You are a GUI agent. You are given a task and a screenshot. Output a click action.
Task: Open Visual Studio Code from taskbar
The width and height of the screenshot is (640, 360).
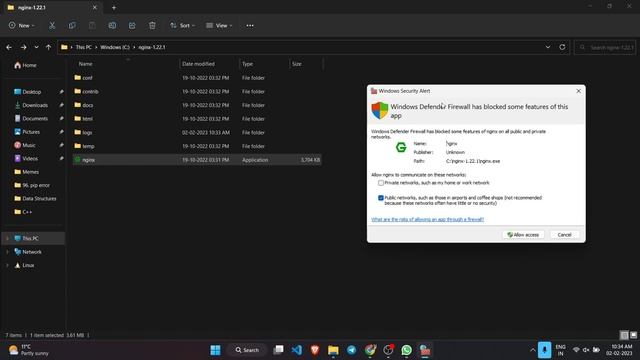click(x=297, y=350)
